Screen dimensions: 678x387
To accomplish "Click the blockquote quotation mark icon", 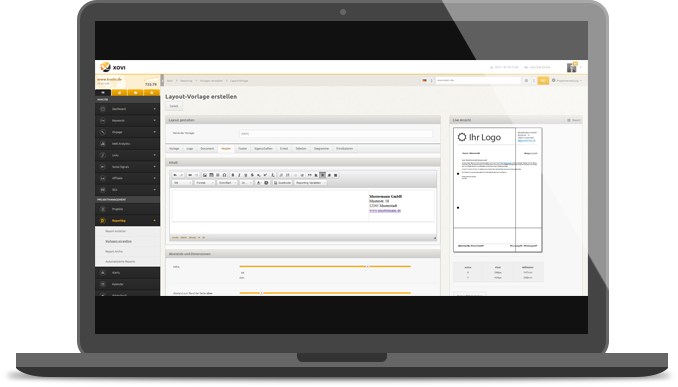I will point(310,175).
